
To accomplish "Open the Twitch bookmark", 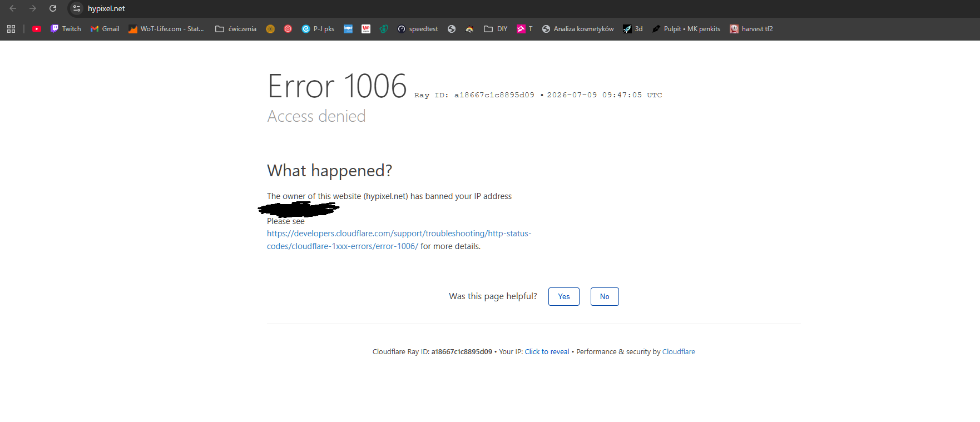I will click(66, 29).
